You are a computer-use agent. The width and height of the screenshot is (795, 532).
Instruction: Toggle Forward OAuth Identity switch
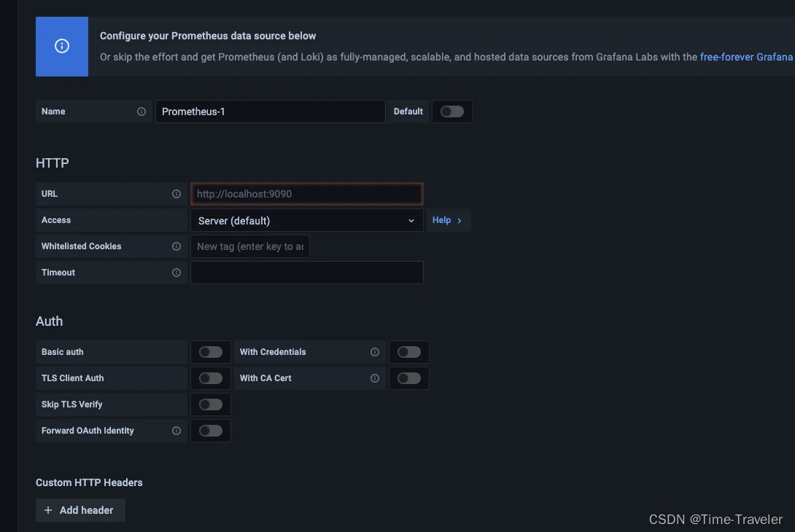coord(210,431)
